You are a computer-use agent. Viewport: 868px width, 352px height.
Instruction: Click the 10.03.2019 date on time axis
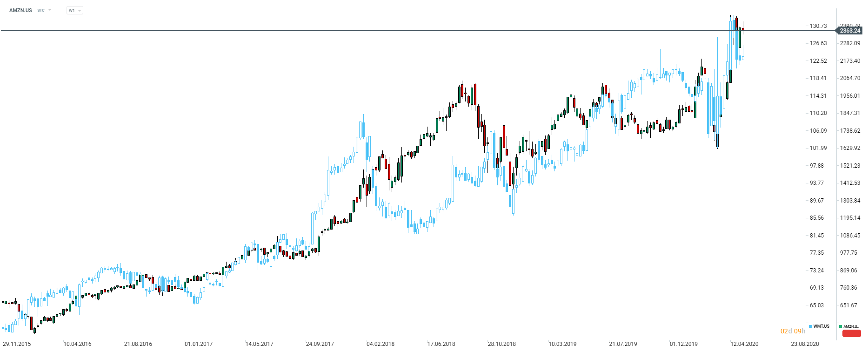coord(562,344)
